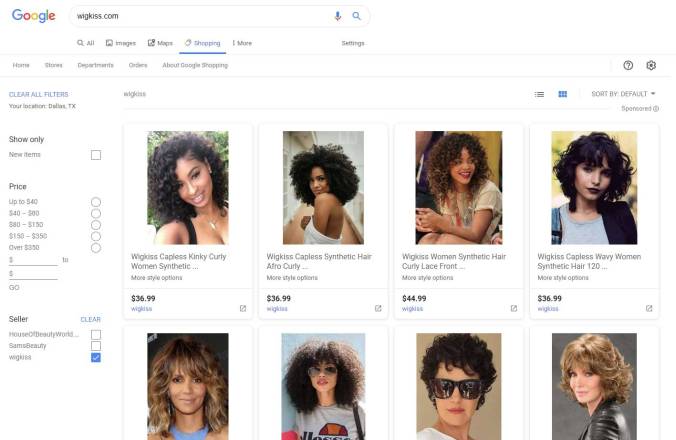Open external link for Curly Lace Front wig
676x440 pixels.
[x=513, y=309]
